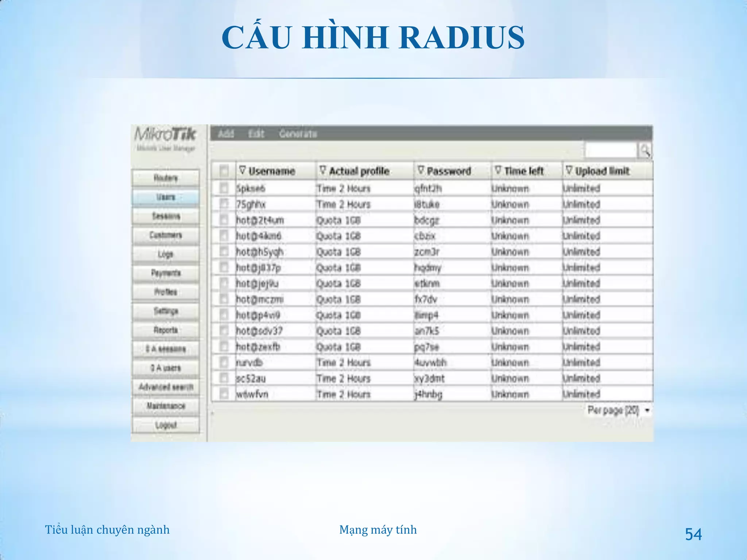Click password cell qfnt2h

(x=428, y=188)
